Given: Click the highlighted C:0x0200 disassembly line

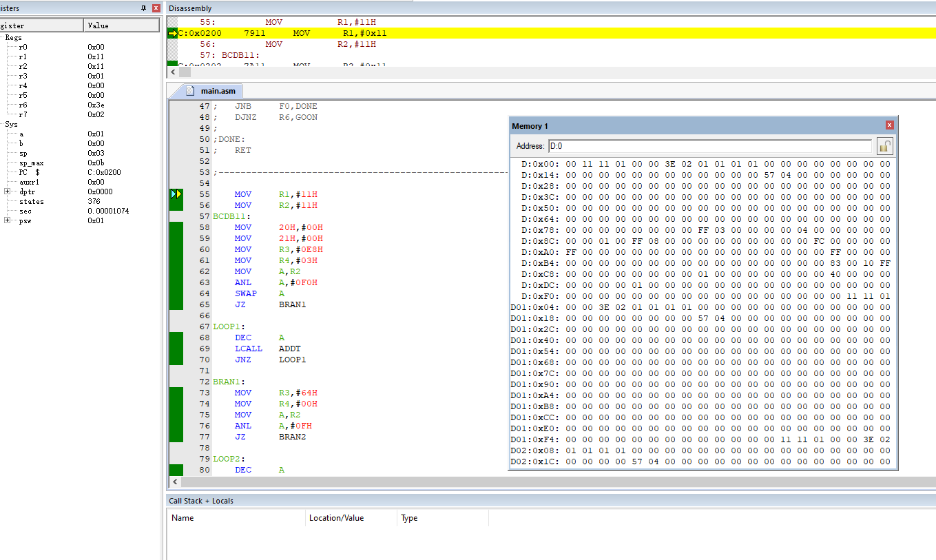Looking at the screenshot, I should tap(551, 33).
